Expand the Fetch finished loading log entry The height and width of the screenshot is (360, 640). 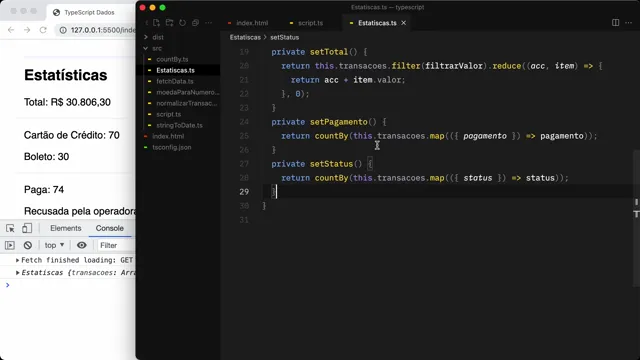click(x=18, y=260)
